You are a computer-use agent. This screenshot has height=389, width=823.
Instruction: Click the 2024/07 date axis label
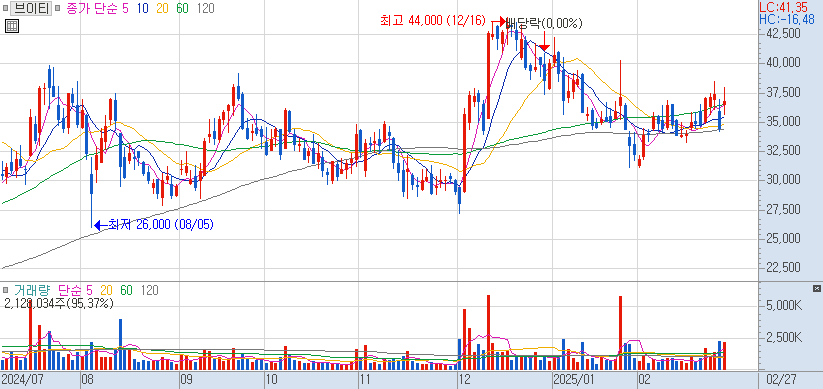(23, 380)
